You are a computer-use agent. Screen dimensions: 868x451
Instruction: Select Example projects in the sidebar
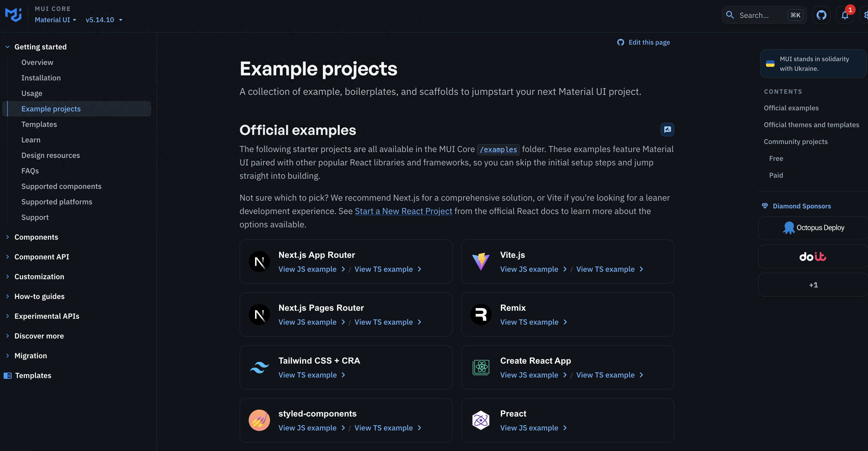(77, 109)
